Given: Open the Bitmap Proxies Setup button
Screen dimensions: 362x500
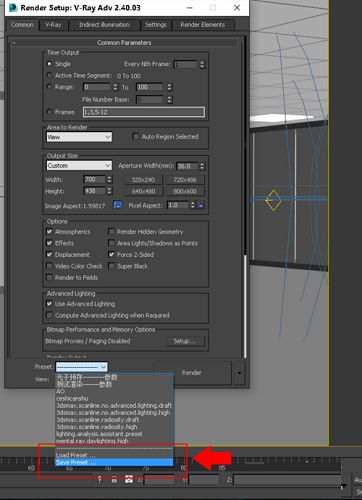Looking at the screenshot, I should (185, 341).
